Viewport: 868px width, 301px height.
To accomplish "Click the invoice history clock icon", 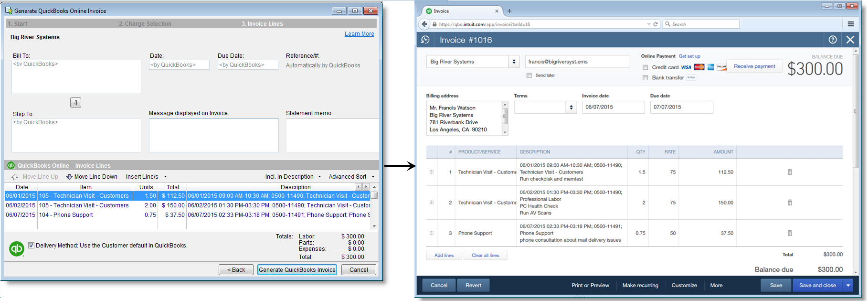I will pos(425,40).
